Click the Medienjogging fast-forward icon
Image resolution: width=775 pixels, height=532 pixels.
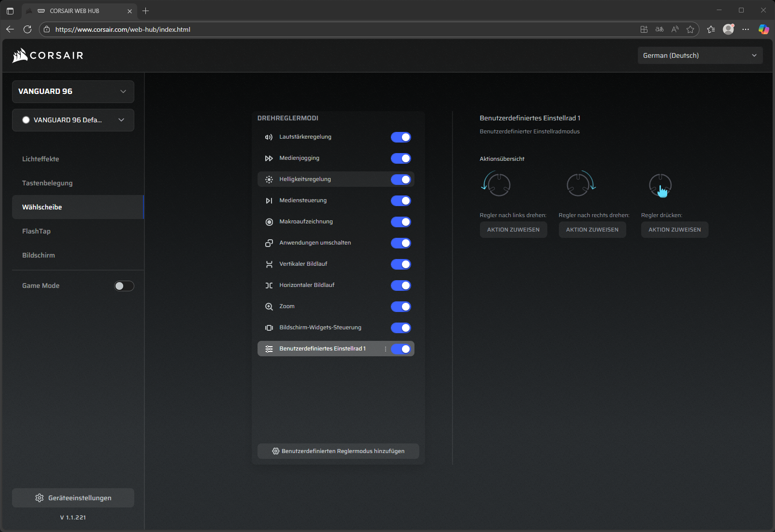pyautogui.click(x=269, y=158)
